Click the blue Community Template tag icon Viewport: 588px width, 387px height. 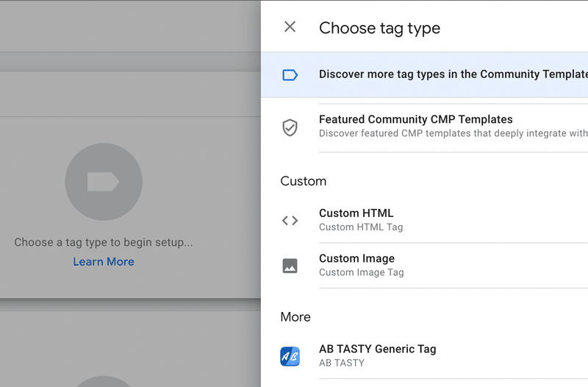[290, 75]
